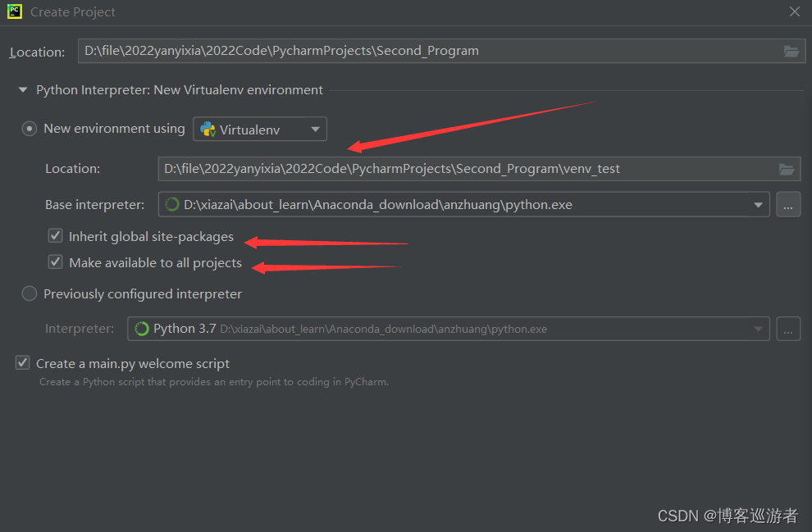The height and width of the screenshot is (532, 812).
Task: Click the PyCharm logo icon in title bar
Action: [x=15, y=11]
